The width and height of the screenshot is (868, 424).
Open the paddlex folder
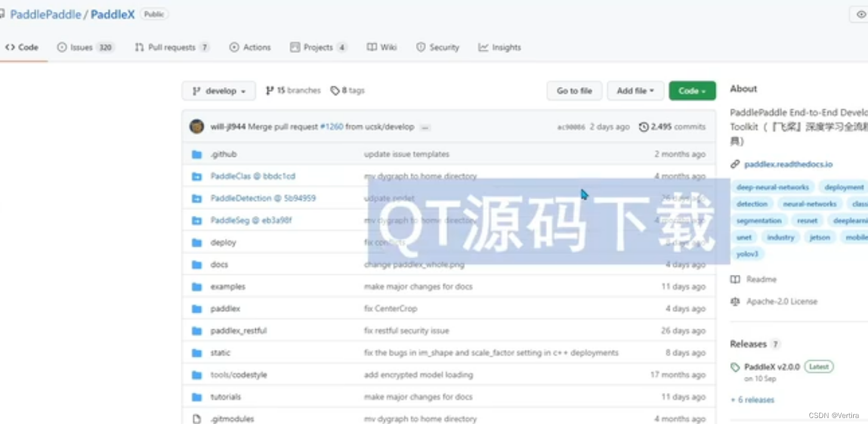(x=225, y=309)
